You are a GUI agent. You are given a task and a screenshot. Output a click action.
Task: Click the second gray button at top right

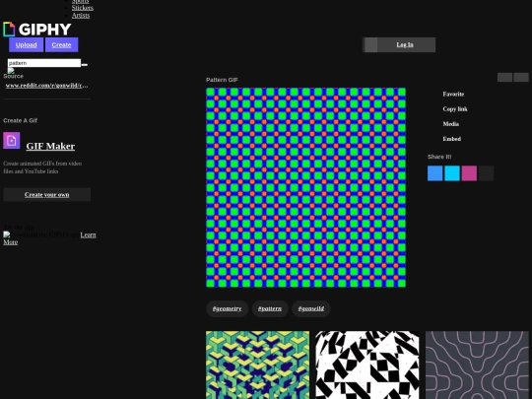click(x=521, y=78)
